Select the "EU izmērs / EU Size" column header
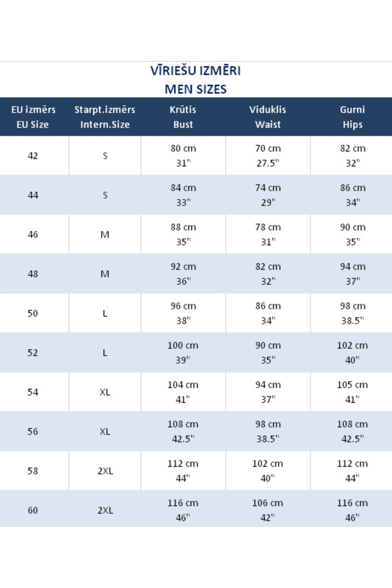Screen dimensions: 392x588 pyautogui.click(x=33, y=117)
